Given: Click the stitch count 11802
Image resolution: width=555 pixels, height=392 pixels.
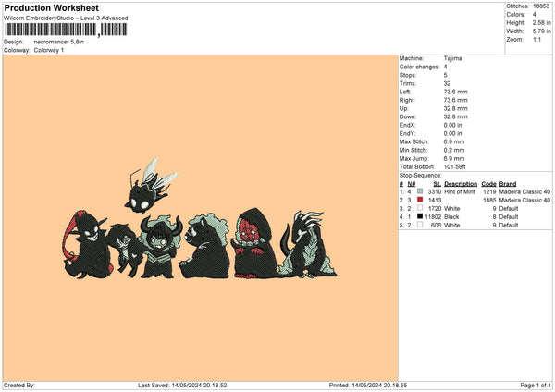Looking at the screenshot, I should (x=433, y=217).
